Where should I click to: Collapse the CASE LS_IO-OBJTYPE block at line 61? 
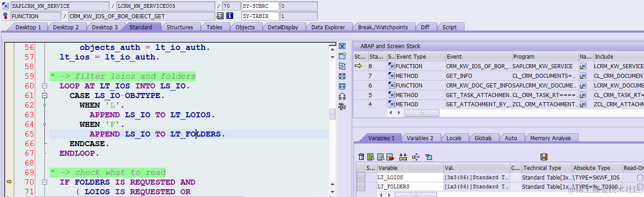[x=44, y=96]
